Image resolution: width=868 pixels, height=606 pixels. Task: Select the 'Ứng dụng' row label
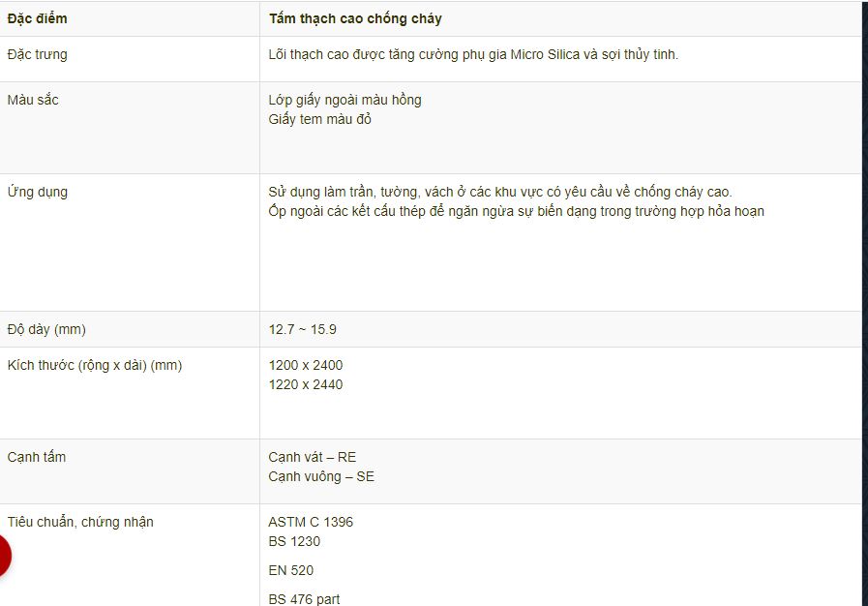click(x=37, y=192)
